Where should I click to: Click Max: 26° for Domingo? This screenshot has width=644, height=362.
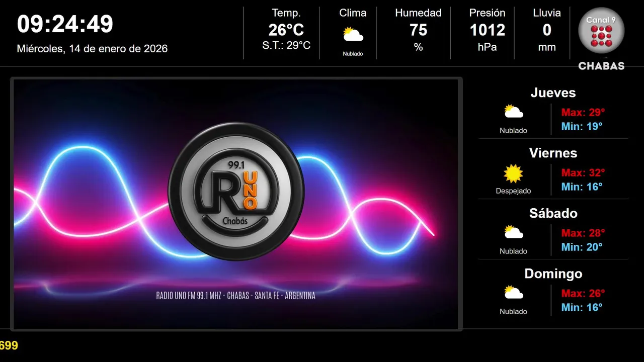click(x=583, y=293)
